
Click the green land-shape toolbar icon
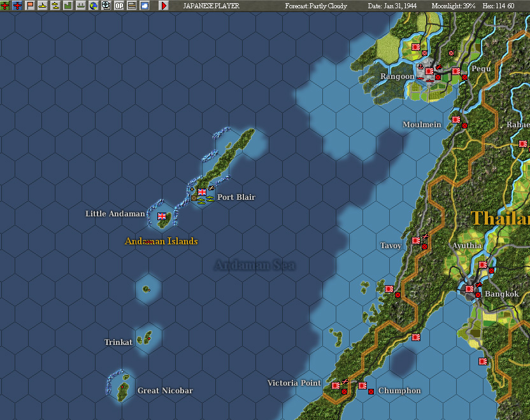pos(68,5)
